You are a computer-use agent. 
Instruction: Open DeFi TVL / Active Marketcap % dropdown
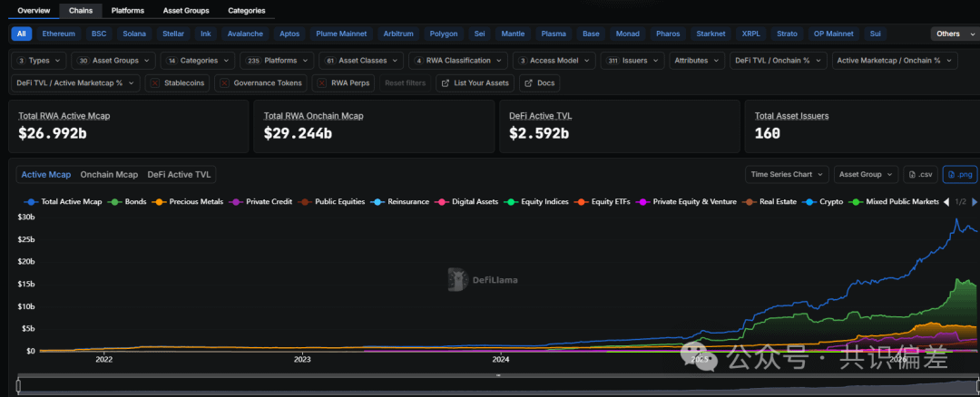click(75, 83)
